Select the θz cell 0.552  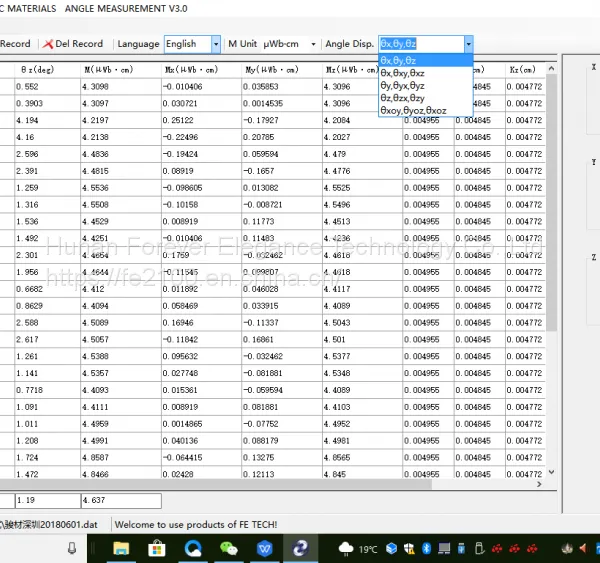click(x=47, y=87)
